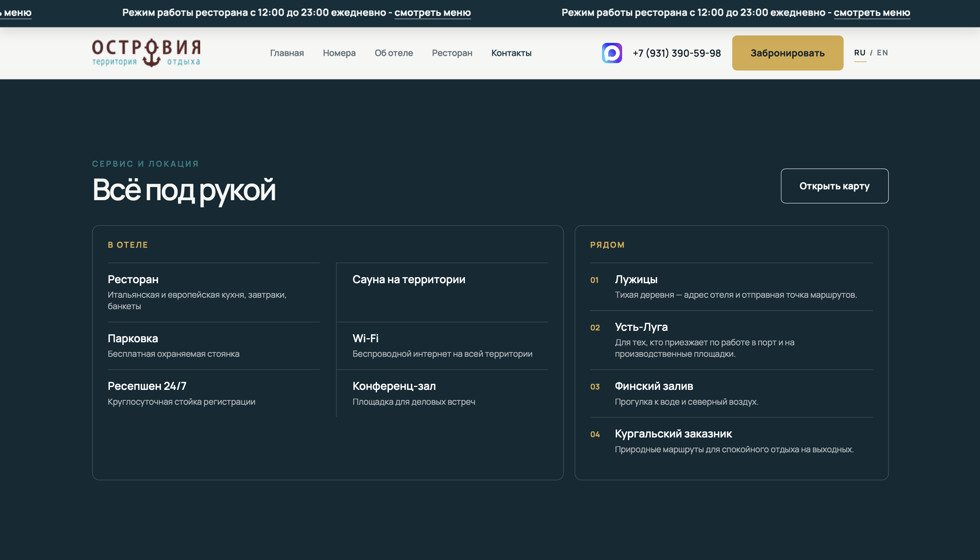
Task: Click the Забронировать button
Action: [787, 53]
